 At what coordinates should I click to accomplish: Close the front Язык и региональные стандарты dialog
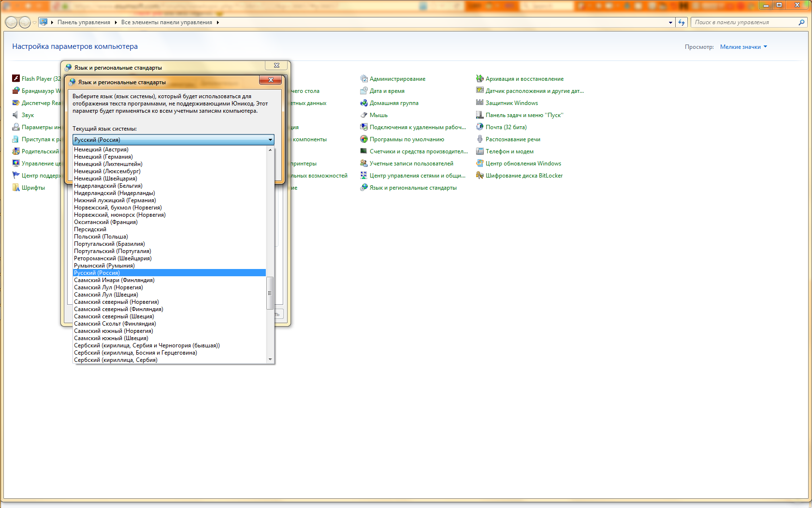271,80
